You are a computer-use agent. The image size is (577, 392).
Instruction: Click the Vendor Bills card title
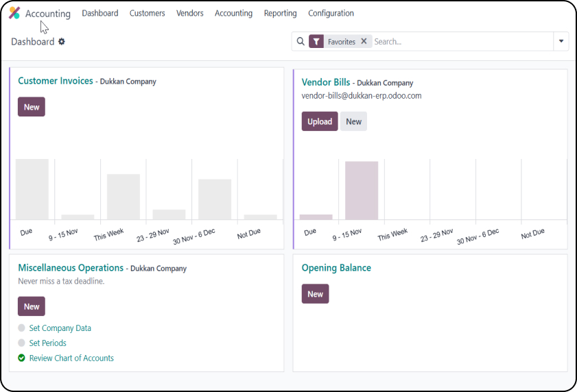(x=327, y=82)
